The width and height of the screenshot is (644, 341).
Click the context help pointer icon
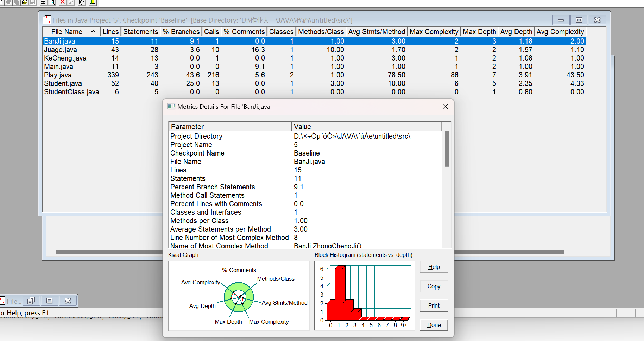pyautogui.click(x=82, y=2)
